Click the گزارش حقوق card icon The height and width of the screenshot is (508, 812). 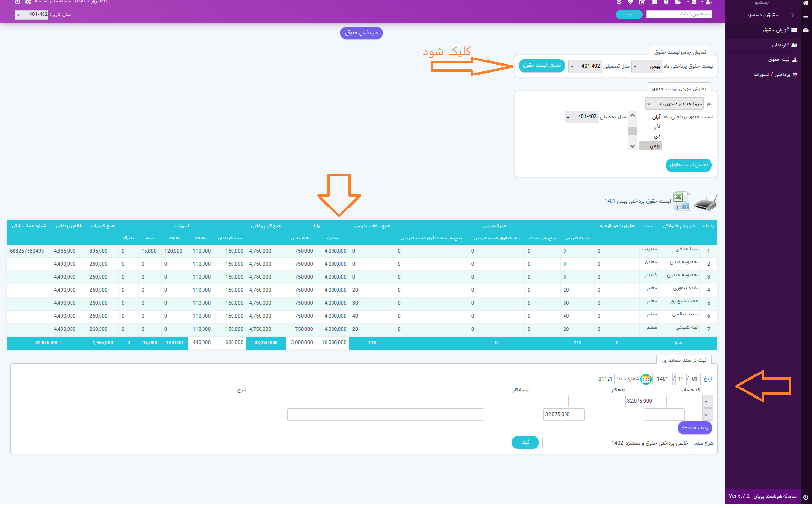pos(794,30)
